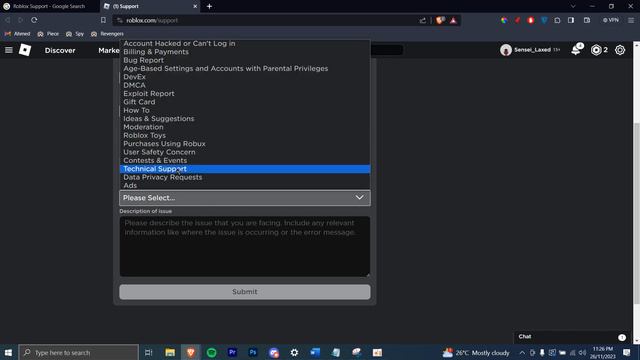Image resolution: width=640 pixels, height=360 pixels.
Task: Click the Roblox logo home icon
Action: pyautogui.click(x=25, y=50)
